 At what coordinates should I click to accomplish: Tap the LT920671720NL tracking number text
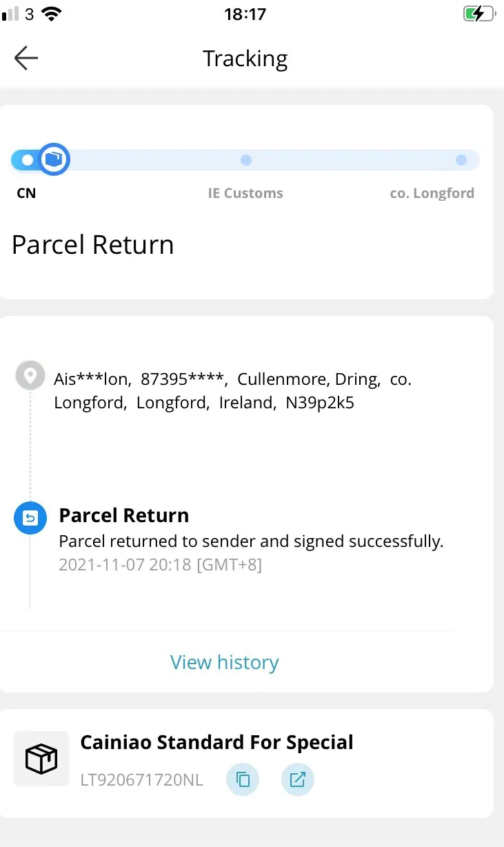click(142, 780)
